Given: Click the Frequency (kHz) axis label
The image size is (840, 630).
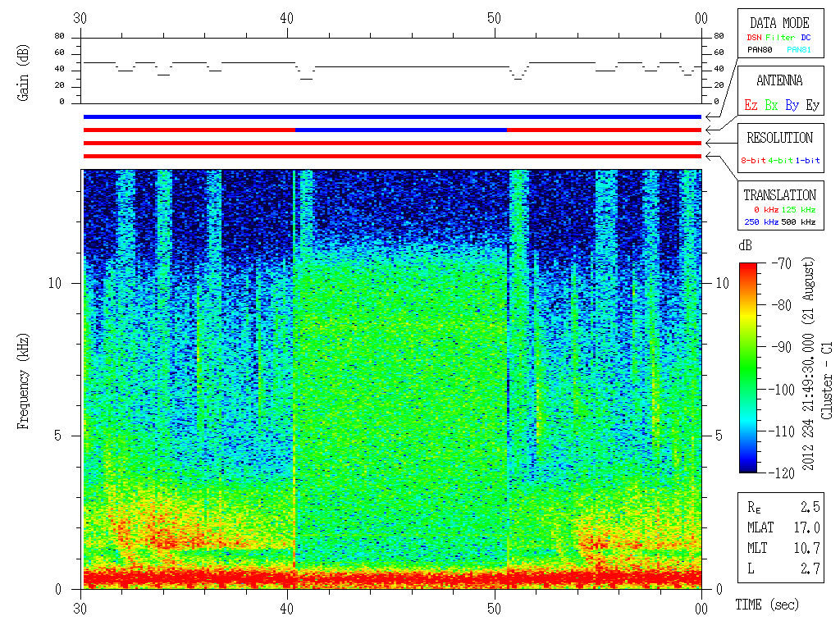Looking at the screenshot, I should point(22,381).
